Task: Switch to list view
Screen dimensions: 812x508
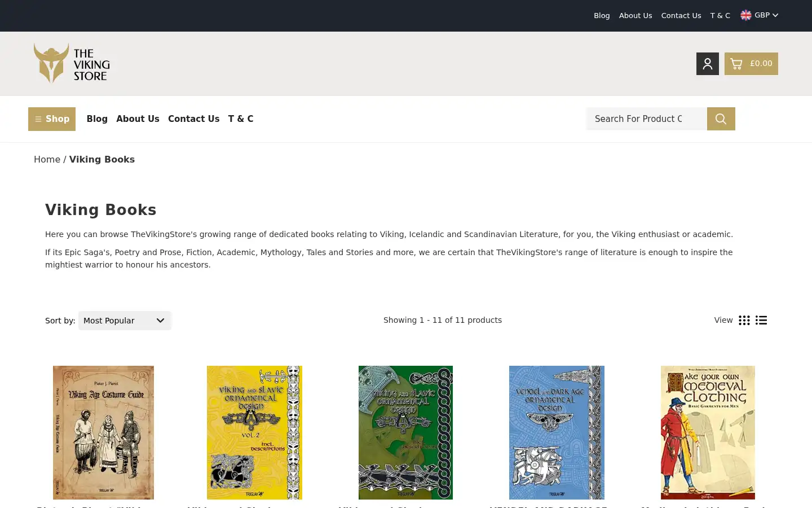Action: 761,321
